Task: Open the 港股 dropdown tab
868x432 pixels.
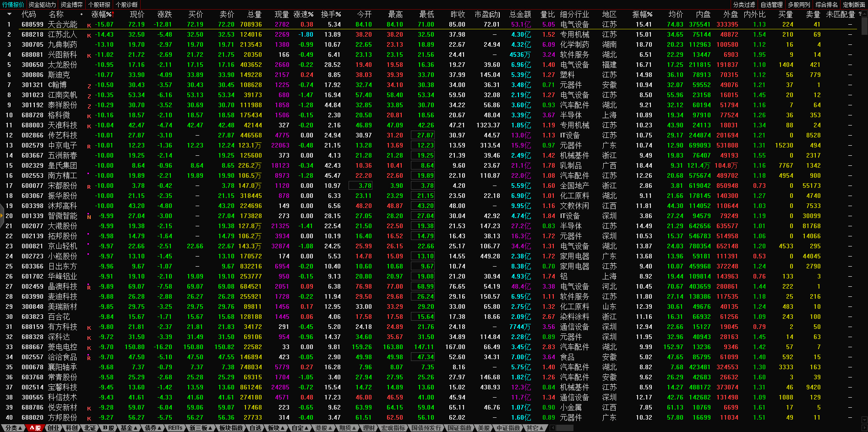Action: [x=323, y=428]
